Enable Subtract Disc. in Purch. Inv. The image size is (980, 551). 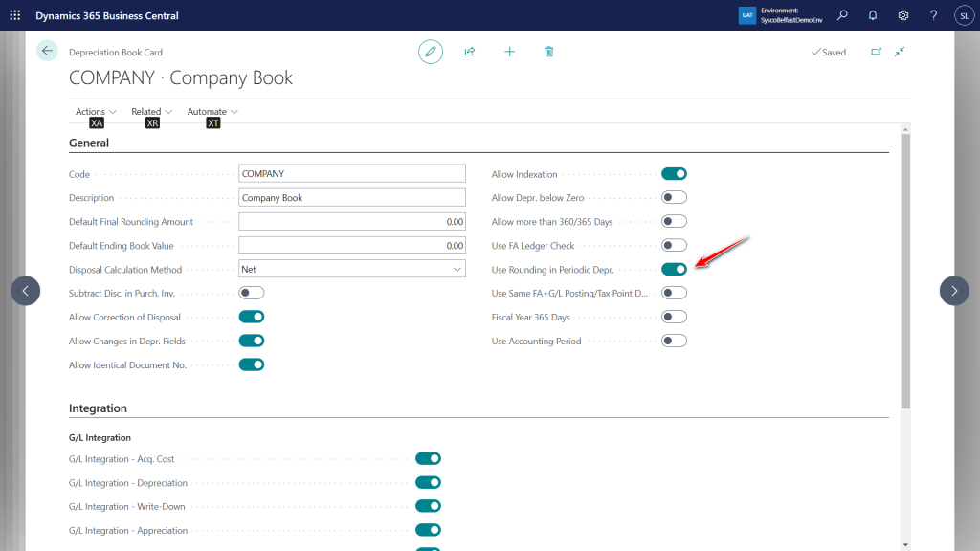(x=252, y=293)
